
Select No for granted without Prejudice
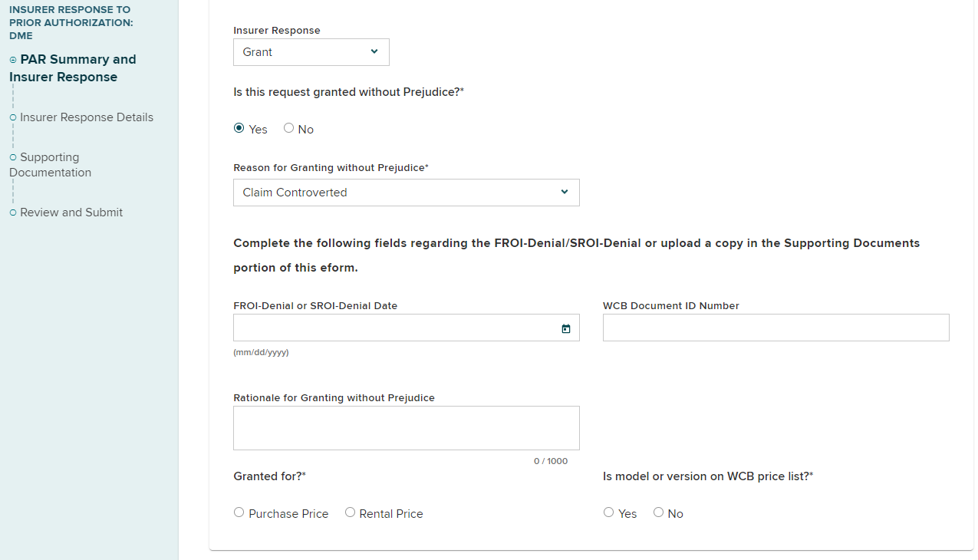(289, 128)
